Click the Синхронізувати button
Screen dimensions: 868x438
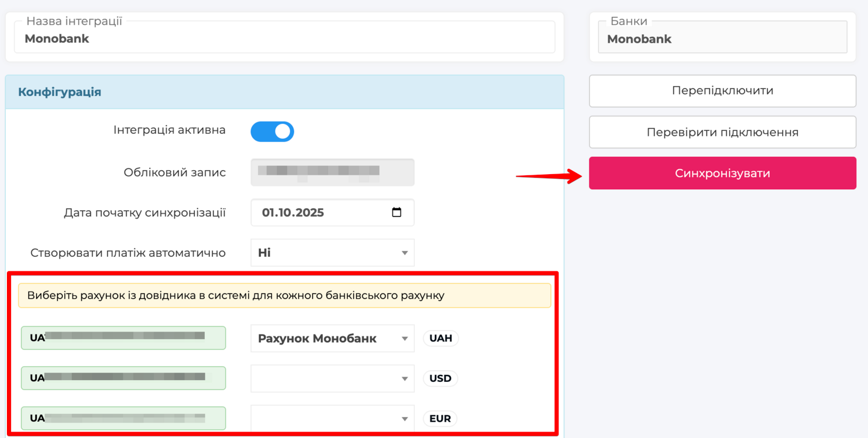point(722,173)
